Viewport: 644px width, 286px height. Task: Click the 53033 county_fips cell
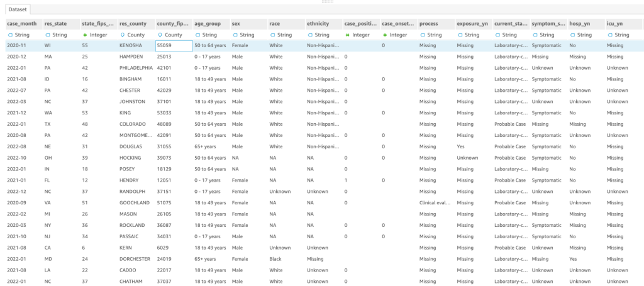click(x=174, y=113)
